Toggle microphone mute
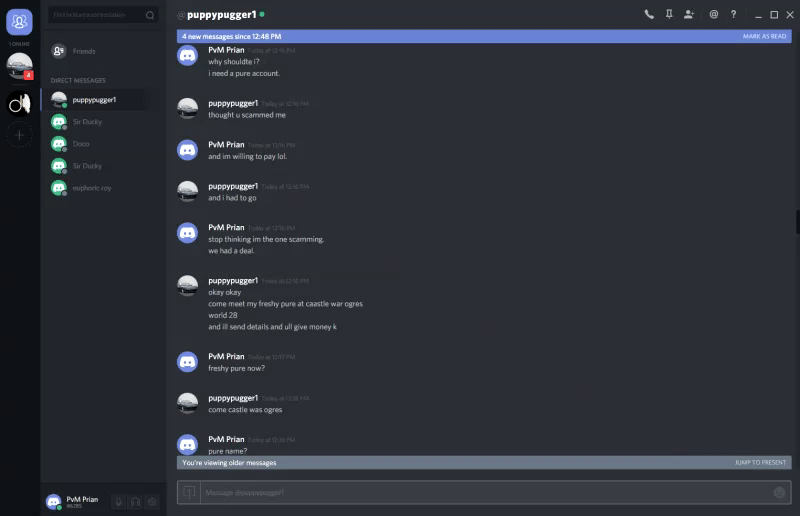The image size is (800, 516). point(118,502)
